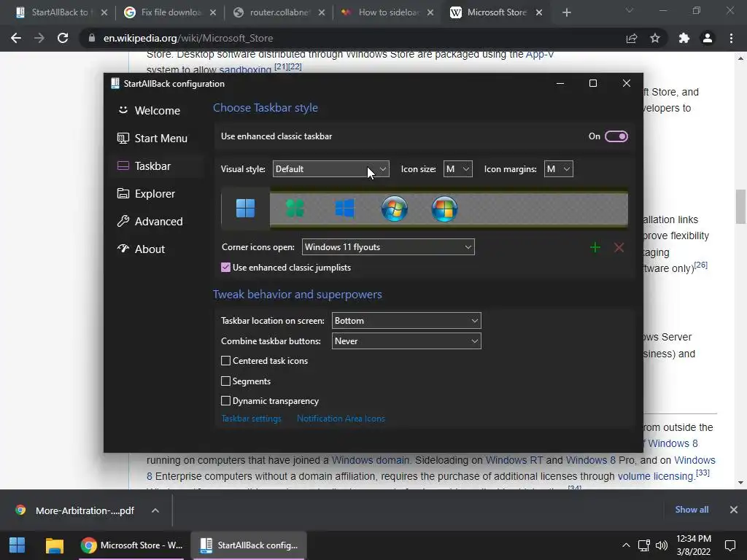Image resolution: width=747 pixels, height=560 pixels.
Task: Select the Windows 11 start button style
Action: coord(245,208)
